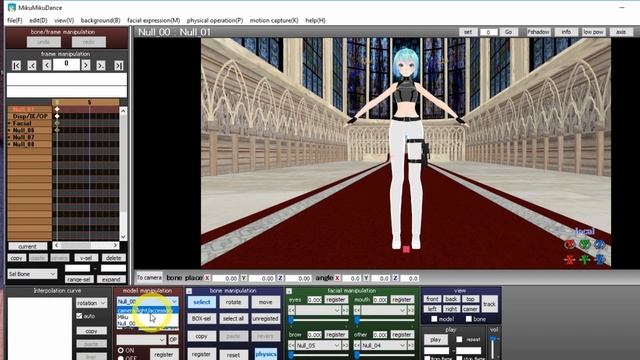Toggle the auto interpolation checkbox
Screen dimensions: 640x360
click(80, 316)
